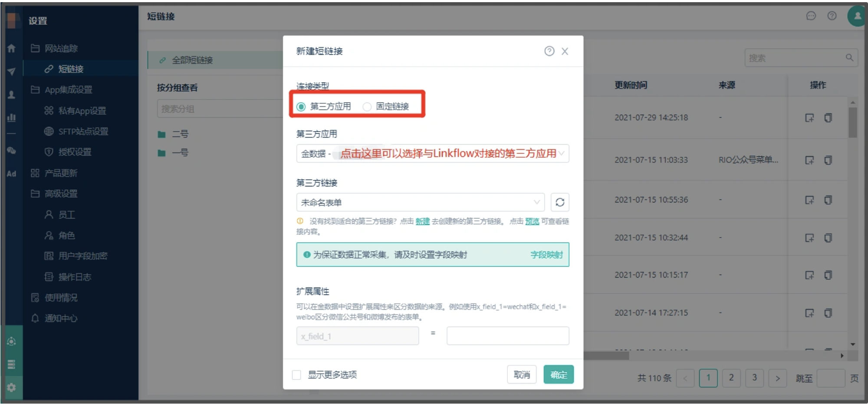The height and width of the screenshot is (404, 868).
Task: Collapse the App集成设置 sidebar group
Action: pyautogui.click(x=61, y=89)
